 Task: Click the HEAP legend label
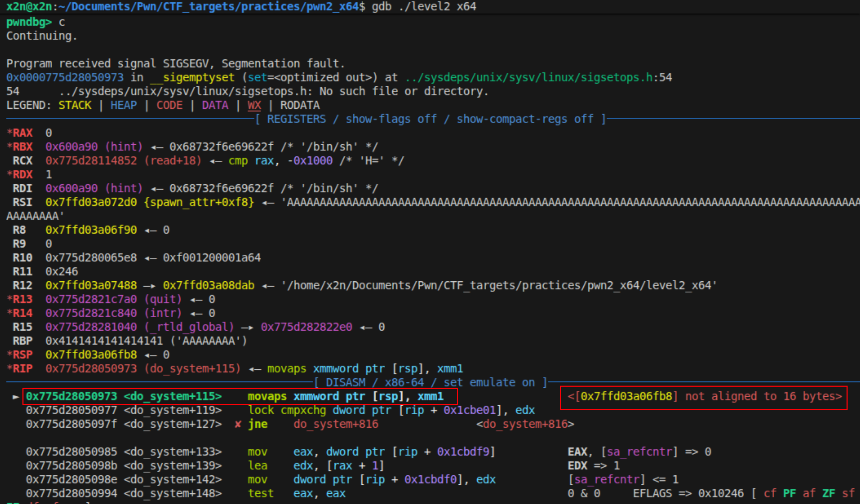click(x=124, y=105)
